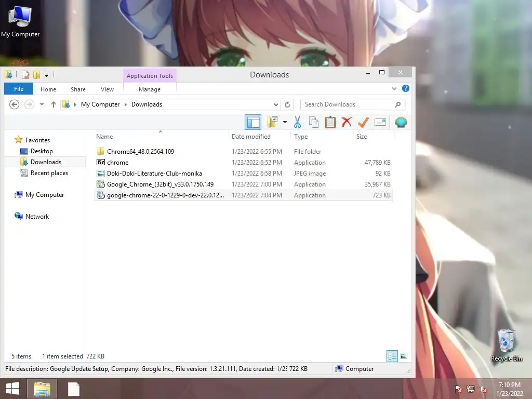Go forward using the forward arrow

point(29,104)
